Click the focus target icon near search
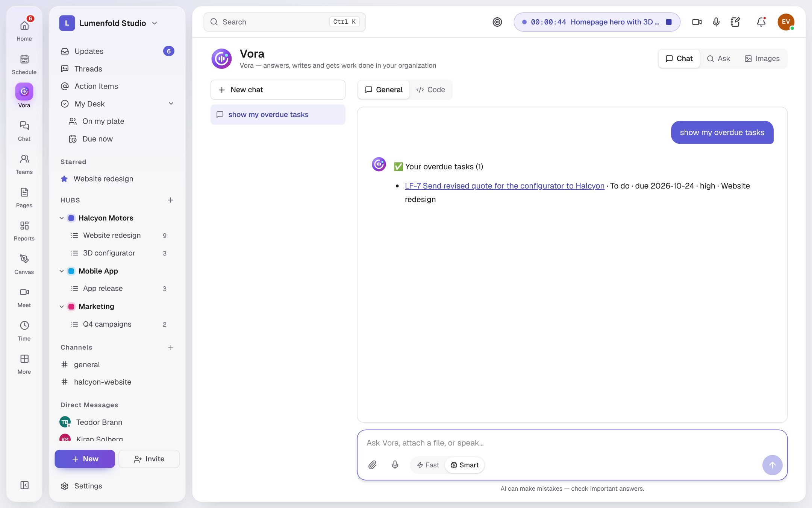Screen dimensions: 812x508 [497, 22]
